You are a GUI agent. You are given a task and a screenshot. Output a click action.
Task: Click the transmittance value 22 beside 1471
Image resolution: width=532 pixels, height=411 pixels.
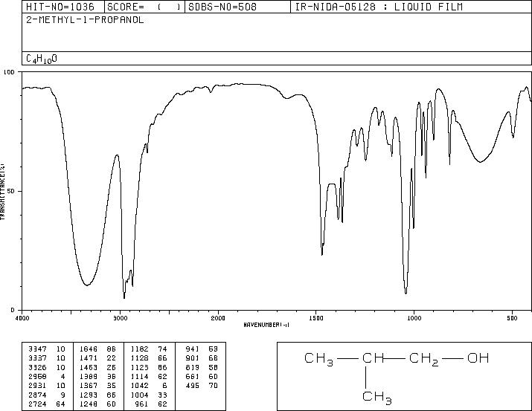tap(112, 358)
